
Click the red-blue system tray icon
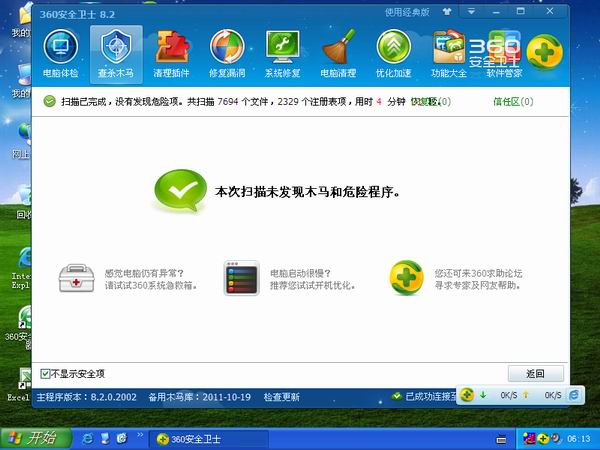point(529,439)
